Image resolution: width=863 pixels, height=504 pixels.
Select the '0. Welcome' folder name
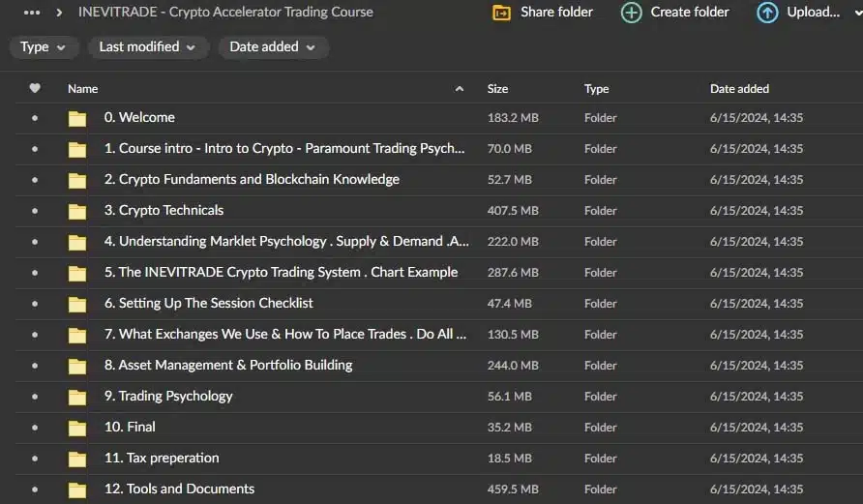click(139, 117)
